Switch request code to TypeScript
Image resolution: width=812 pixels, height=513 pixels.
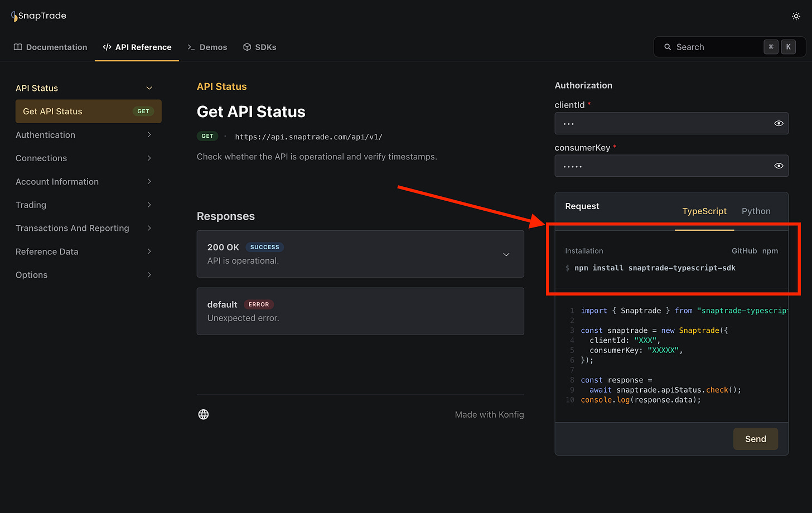coord(704,211)
